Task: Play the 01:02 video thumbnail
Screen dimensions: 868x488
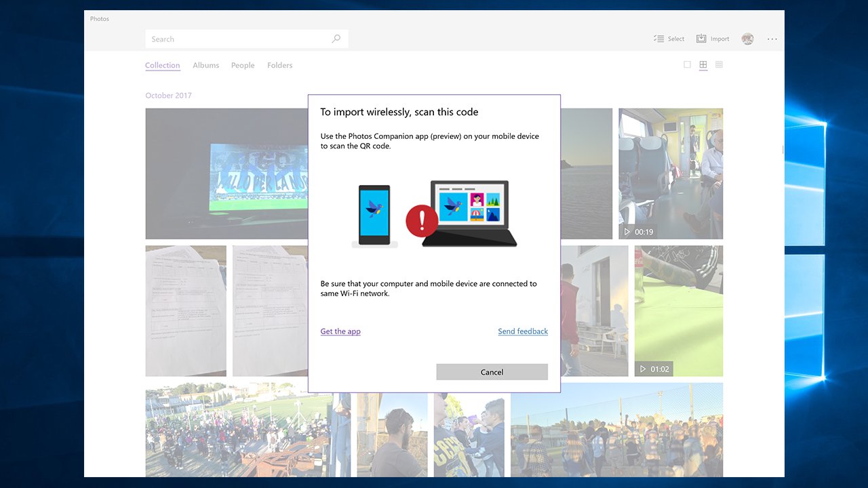Action: click(x=679, y=311)
